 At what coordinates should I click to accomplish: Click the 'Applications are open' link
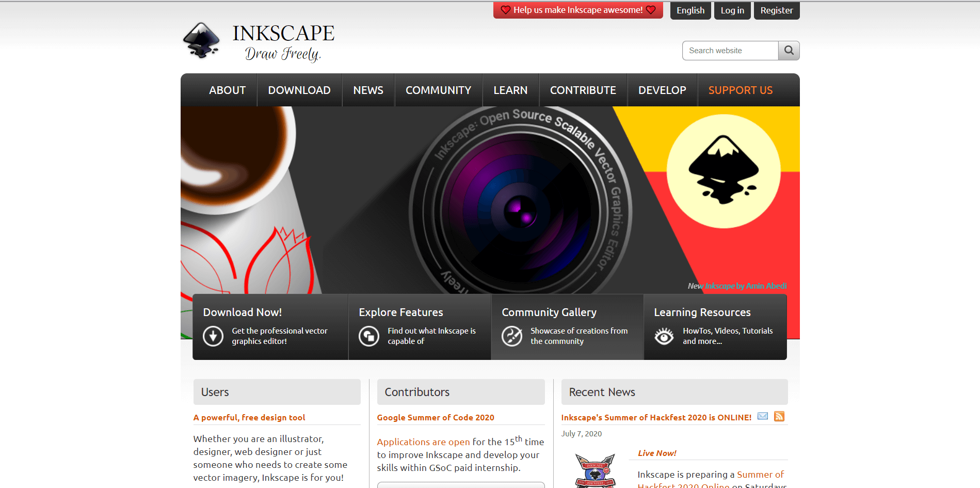(x=423, y=442)
